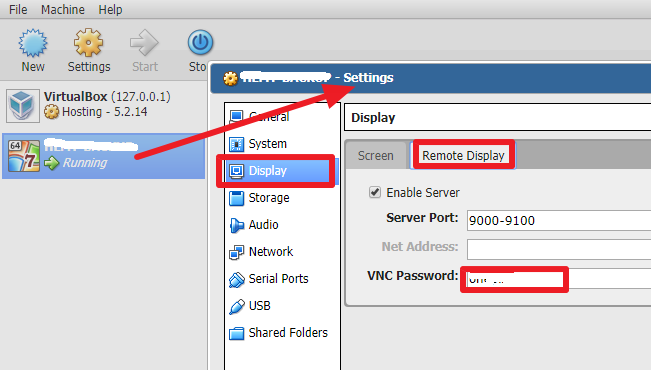This screenshot has width=651, height=370.
Task: Switch to the Remote Display tab
Action: click(x=463, y=155)
